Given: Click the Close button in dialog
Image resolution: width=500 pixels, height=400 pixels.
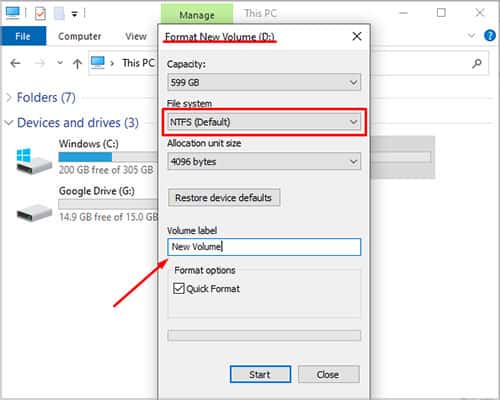Looking at the screenshot, I should [x=329, y=374].
